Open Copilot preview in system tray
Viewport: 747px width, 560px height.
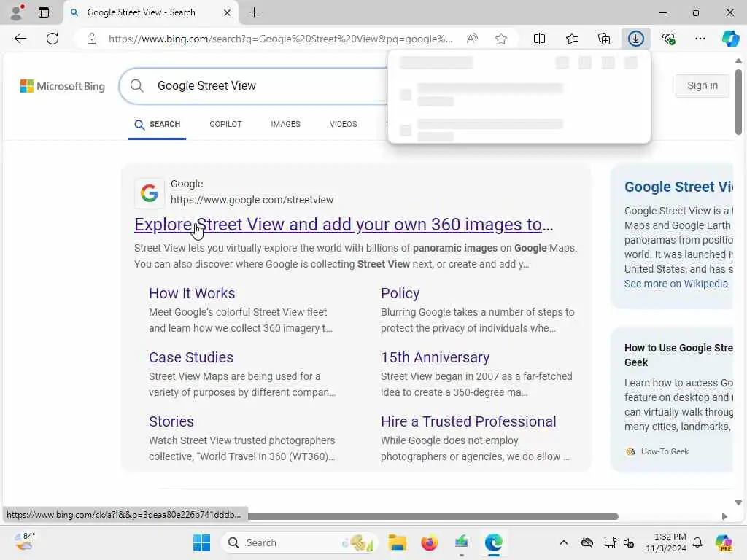pos(724,542)
